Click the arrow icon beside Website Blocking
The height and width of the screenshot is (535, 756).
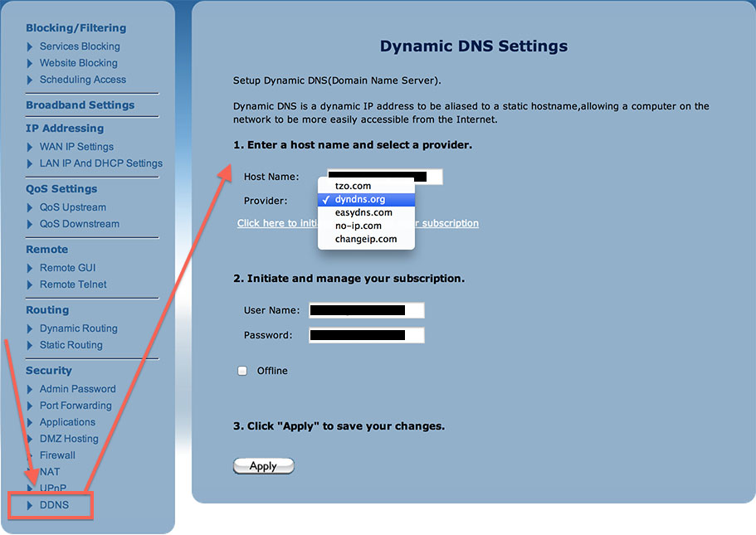30,63
